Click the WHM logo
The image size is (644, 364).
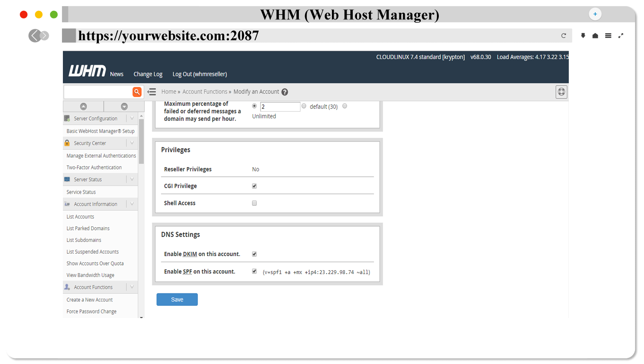click(87, 71)
